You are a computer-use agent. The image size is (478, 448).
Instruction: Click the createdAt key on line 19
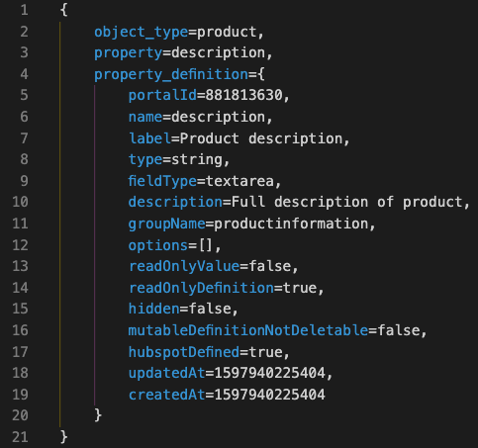(166, 395)
